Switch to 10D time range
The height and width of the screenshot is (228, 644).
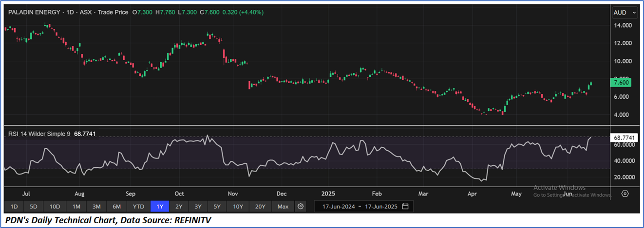(x=55, y=206)
